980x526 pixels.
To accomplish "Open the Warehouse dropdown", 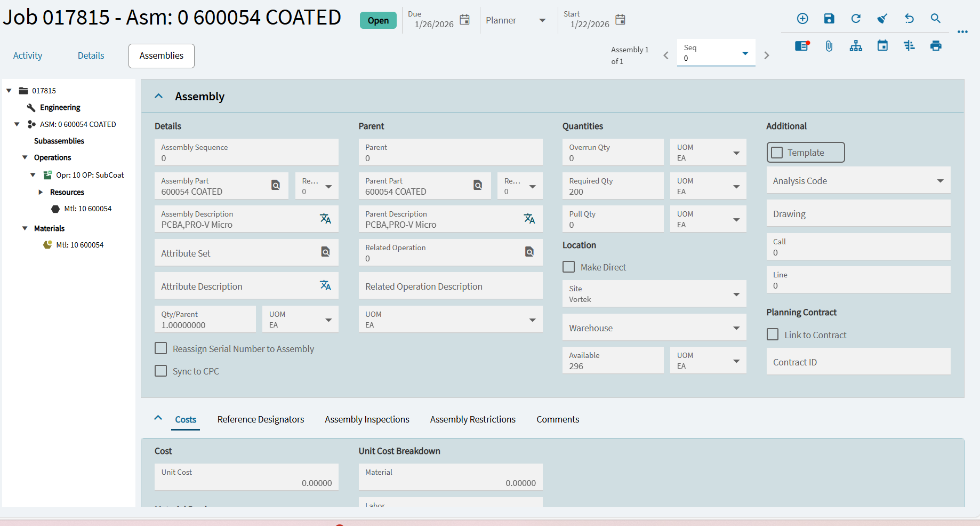I will coord(736,328).
